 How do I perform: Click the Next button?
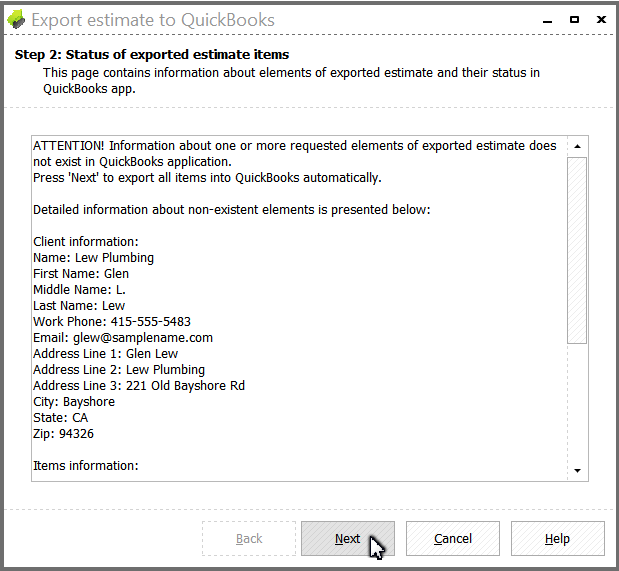coord(347,538)
